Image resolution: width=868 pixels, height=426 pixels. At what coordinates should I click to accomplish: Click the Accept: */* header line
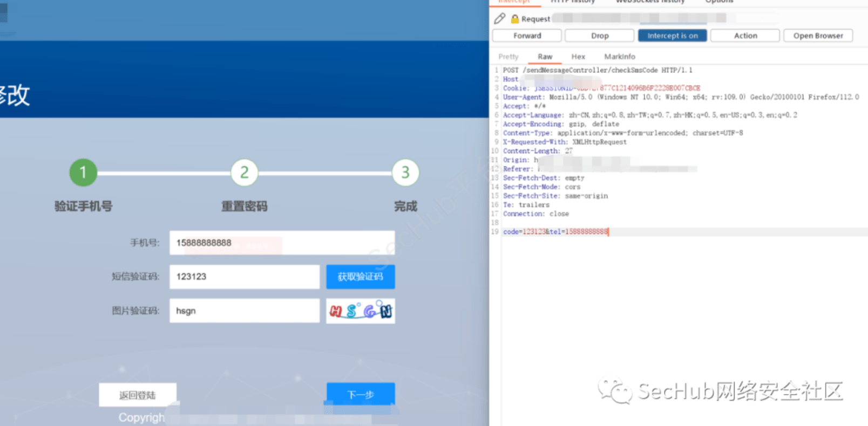click(524, 106)
